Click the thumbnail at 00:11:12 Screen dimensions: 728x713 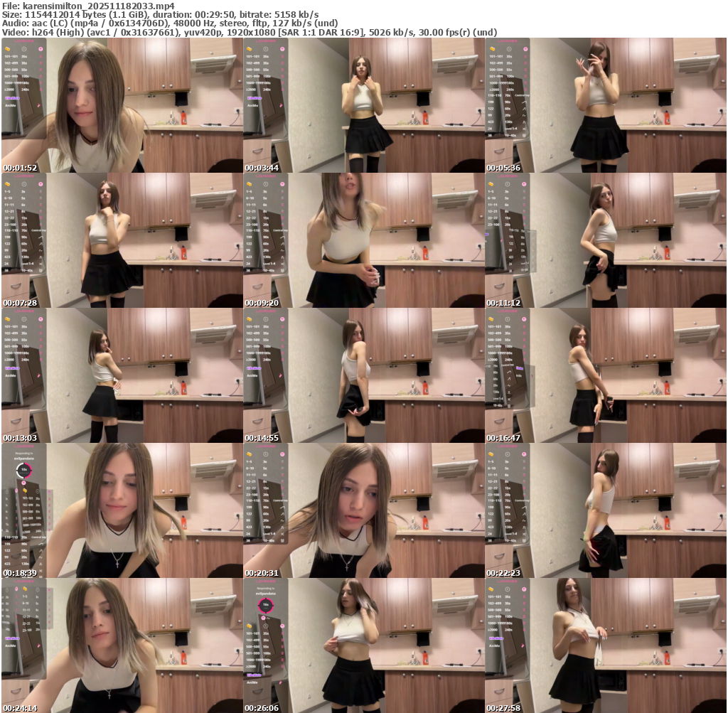[606, 240]
